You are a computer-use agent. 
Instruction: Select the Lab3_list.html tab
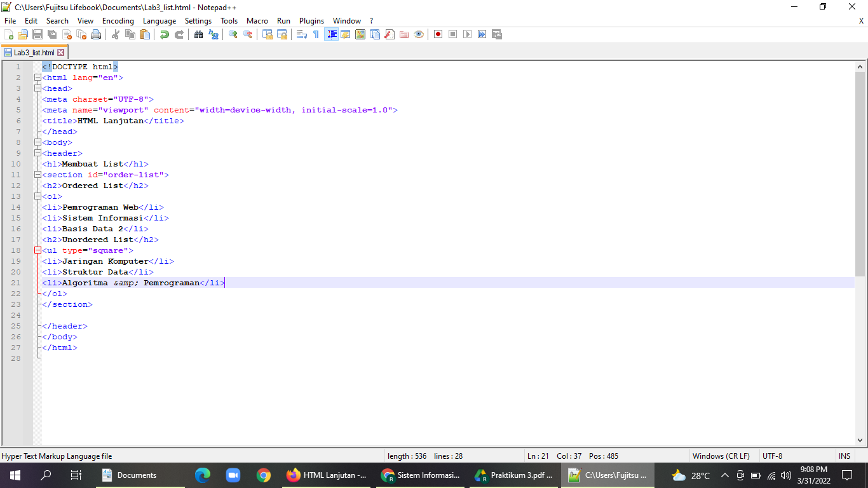click(34, 53)
